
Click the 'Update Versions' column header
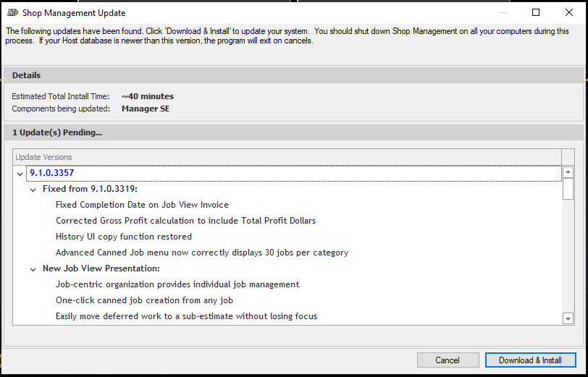pyautogui.click(x=287, y=157)
